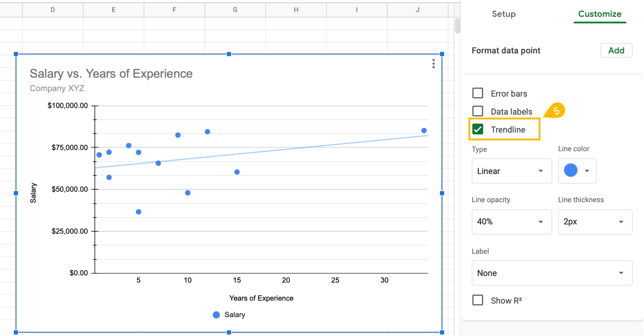Enable the Error bars checkbox
The image size is (644, 336).
tap(478, 93)
